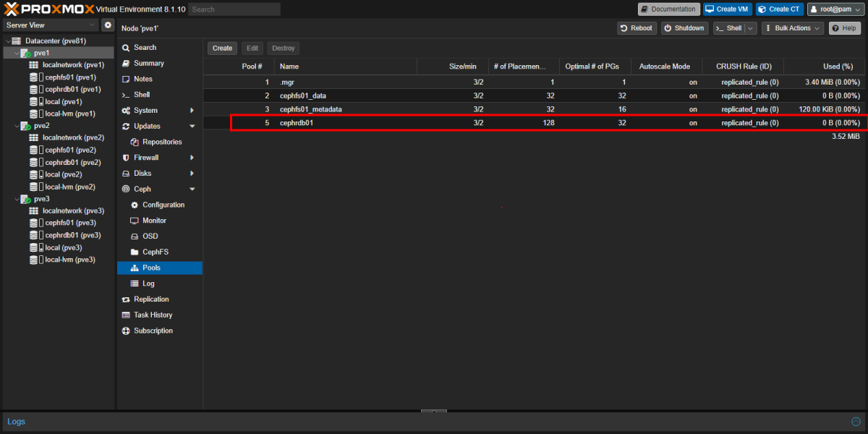
Task: Click the Replication sync icon
Action: [126, 299]
